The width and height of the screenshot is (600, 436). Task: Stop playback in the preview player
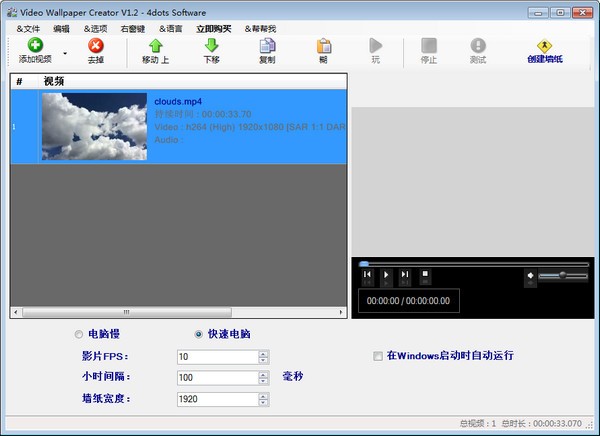pos(425,274)
